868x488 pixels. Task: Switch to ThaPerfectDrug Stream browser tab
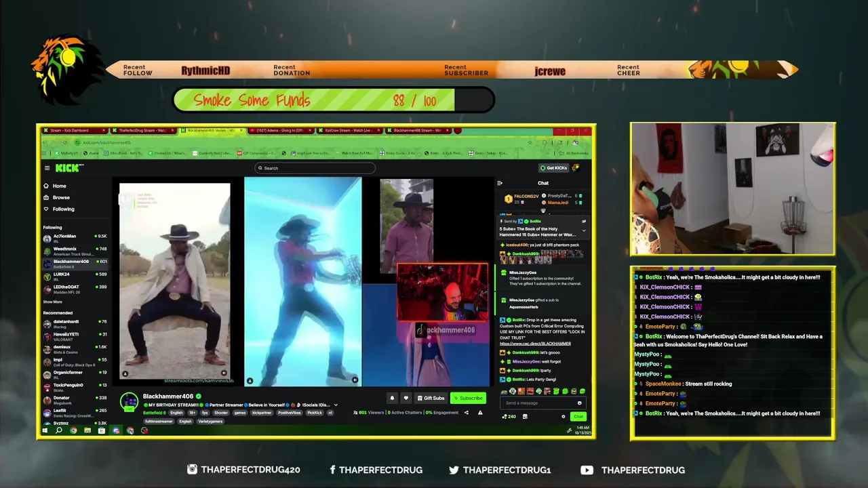click(x=144, y=130)
